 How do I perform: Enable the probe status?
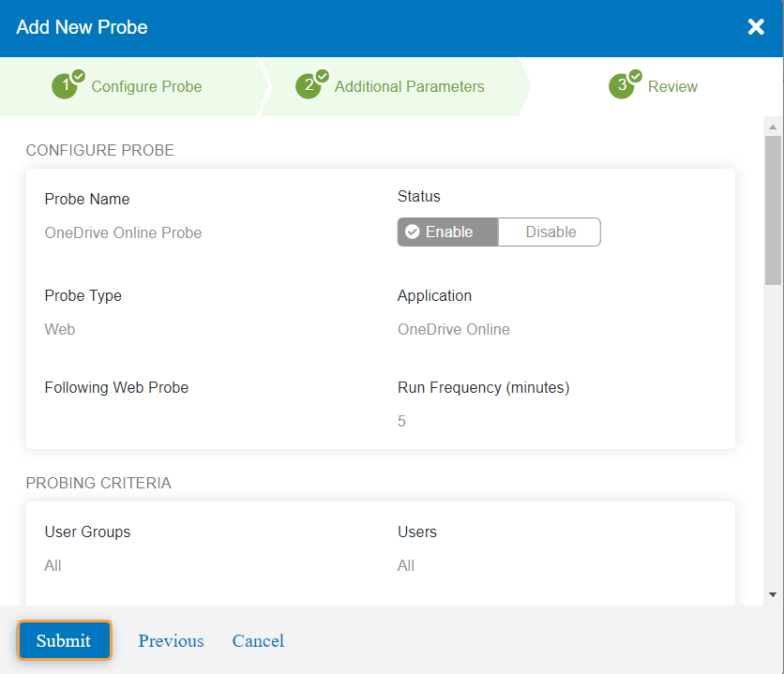(447, 232)
